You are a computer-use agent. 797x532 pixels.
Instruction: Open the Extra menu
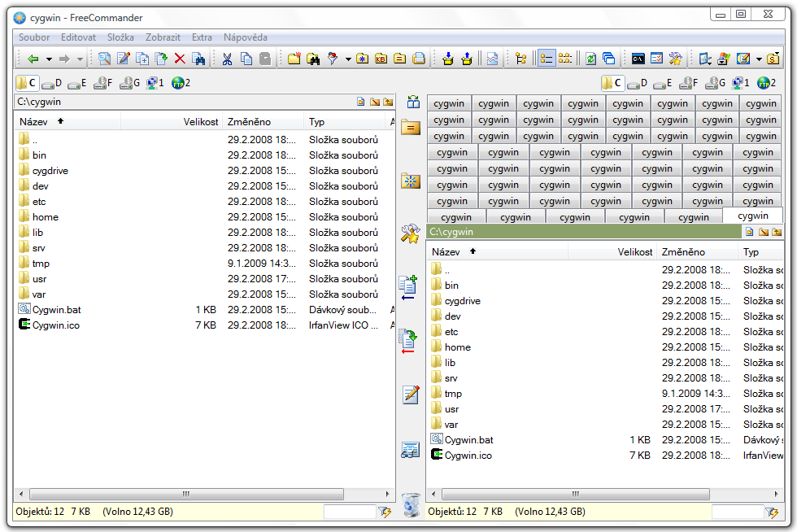[x=202, y=37]
